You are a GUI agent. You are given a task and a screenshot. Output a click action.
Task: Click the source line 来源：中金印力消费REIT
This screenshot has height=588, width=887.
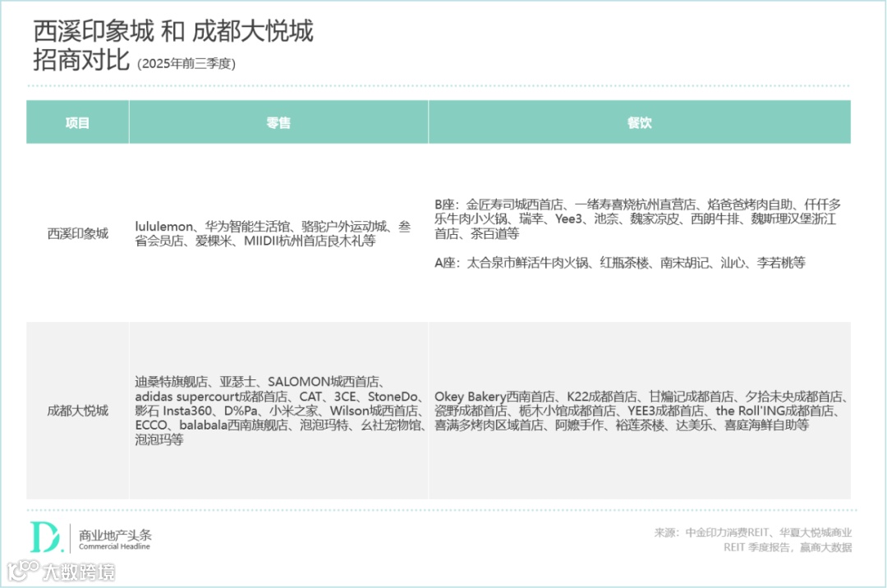click(753, 533)
